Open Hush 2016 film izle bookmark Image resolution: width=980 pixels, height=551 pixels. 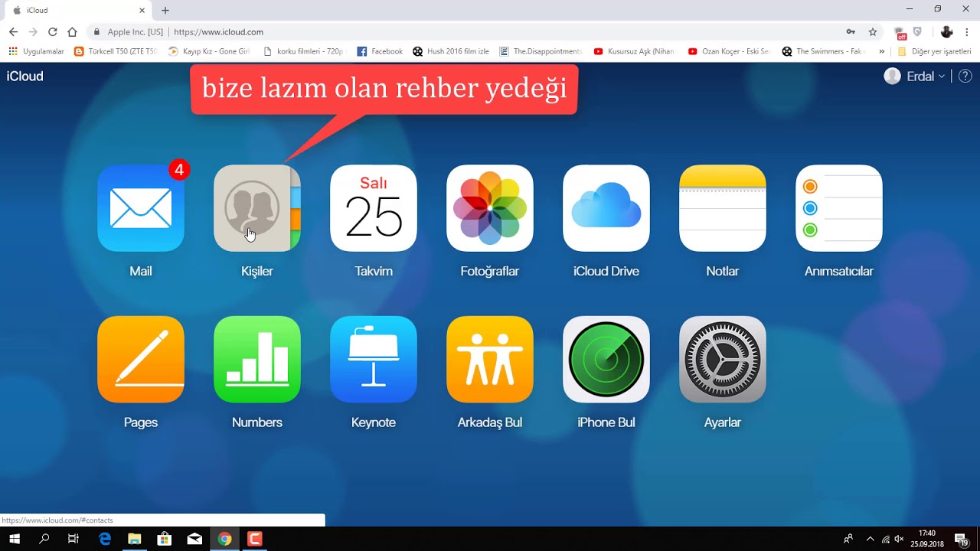451,51
